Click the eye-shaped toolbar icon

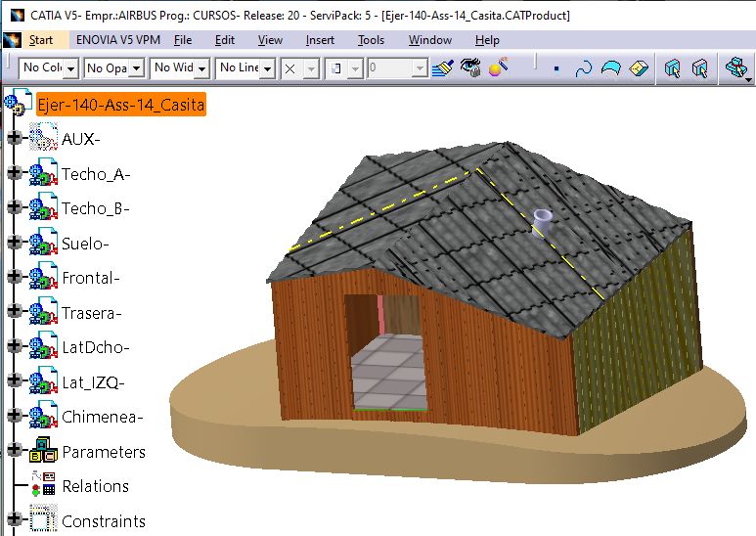tap(471, 68)
